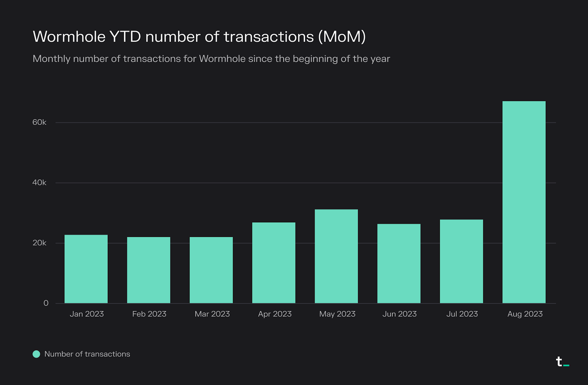Click the Jul 2023 bar
The image size is (588, 385).
tap(461, 261)
